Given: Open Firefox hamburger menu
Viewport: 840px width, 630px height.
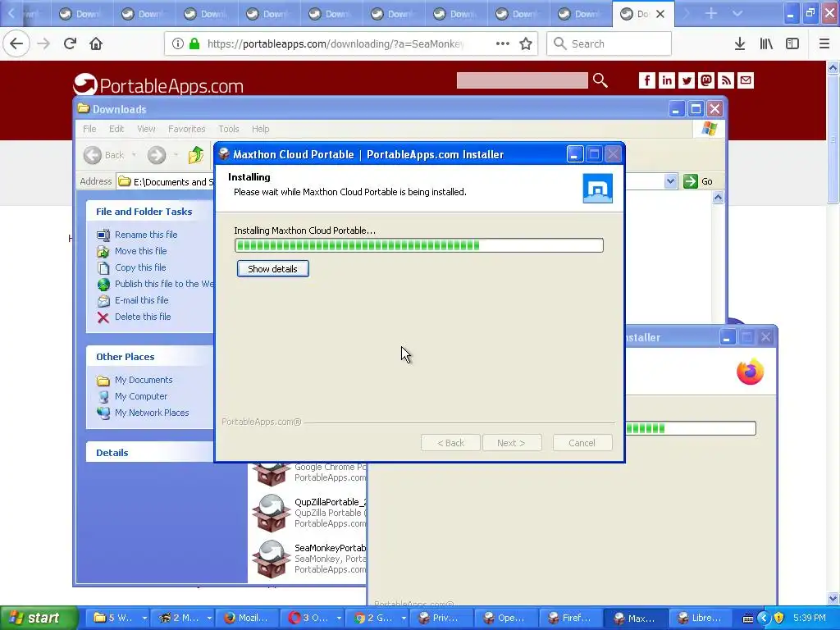Looking at the screenshot, I should pyautogui.click(x=824, y=43).
